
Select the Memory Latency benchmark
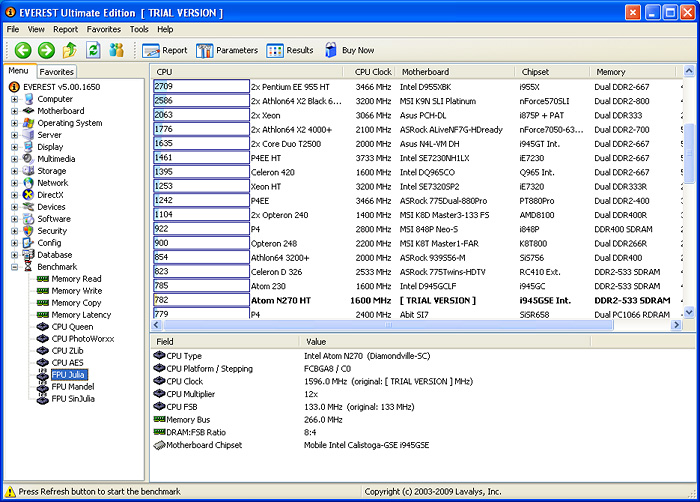coord(81,315)
